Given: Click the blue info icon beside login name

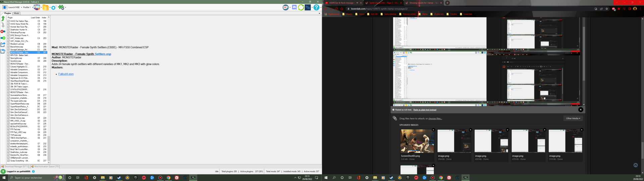Looking at the screenshot, I should point(33,171).
